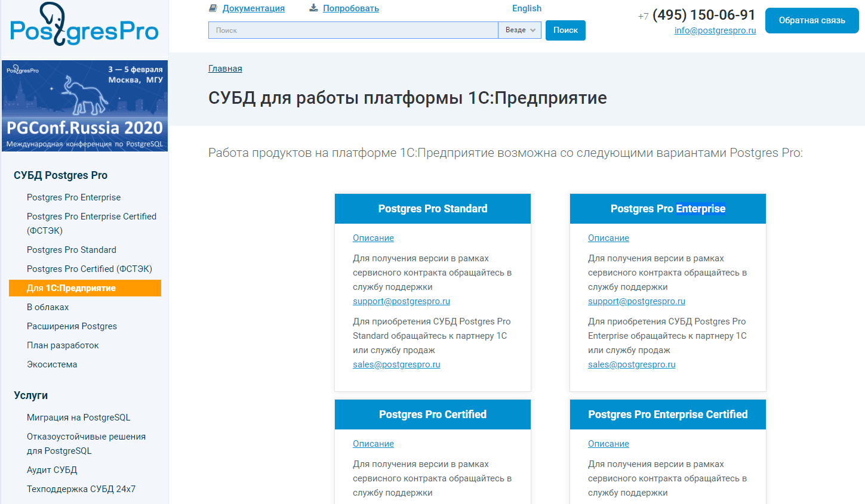Viewport: 865px width, 504px height.
Task: Select Postgres Pro Enterprise in sidebar
Action: click(73, 197)
